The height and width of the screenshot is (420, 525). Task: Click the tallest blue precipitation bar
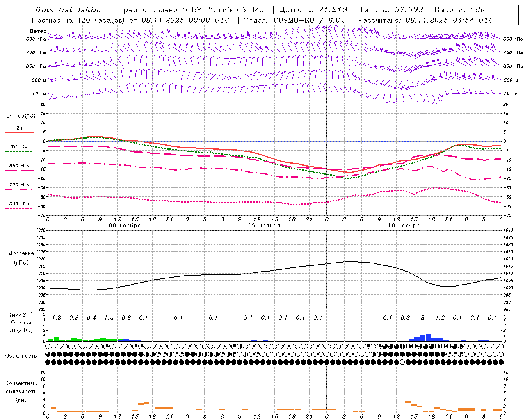[428, 338]
